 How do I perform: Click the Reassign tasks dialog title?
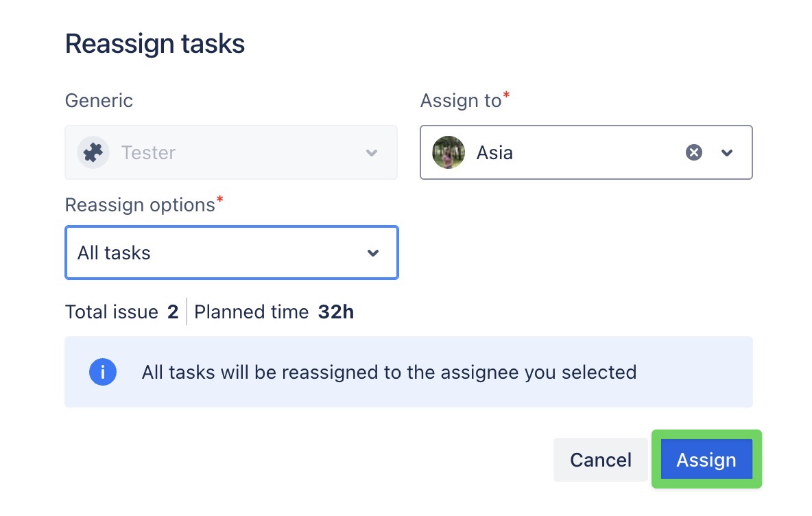point(154,43)
